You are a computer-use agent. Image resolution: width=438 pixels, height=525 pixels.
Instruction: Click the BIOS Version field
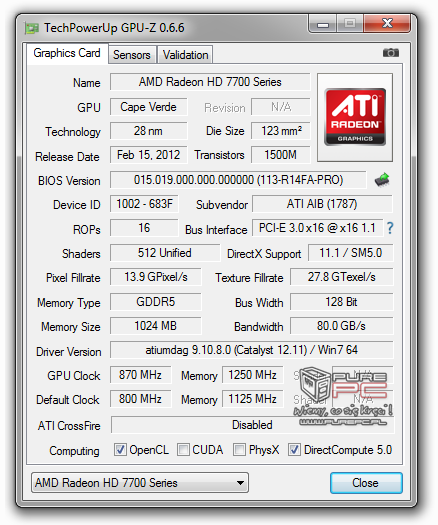tap(238, 180)
